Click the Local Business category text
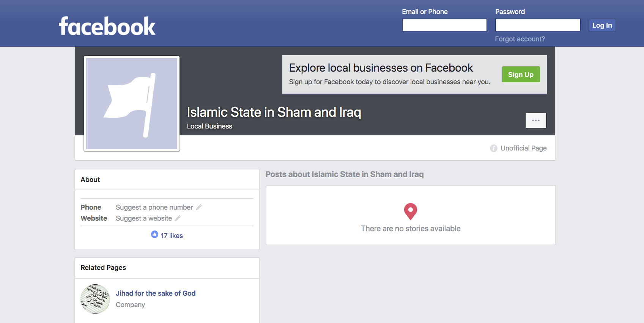 (x=209, y=126)
